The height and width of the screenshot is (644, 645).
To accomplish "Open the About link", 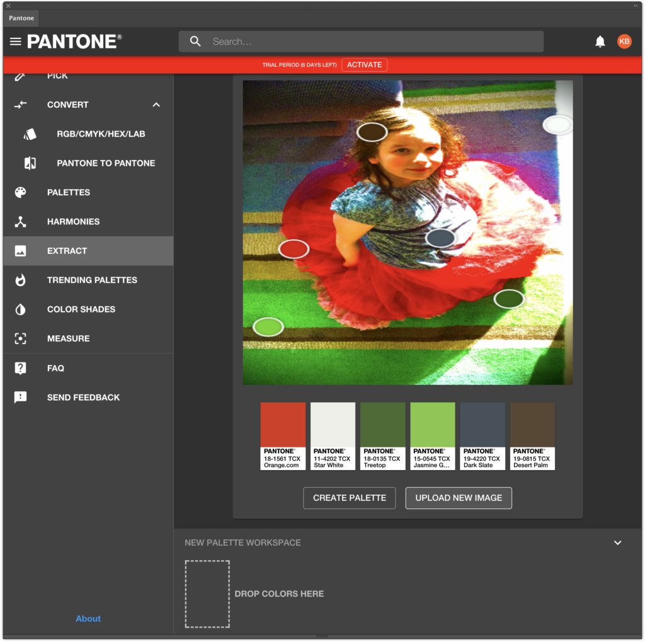I will pos(88,619).
